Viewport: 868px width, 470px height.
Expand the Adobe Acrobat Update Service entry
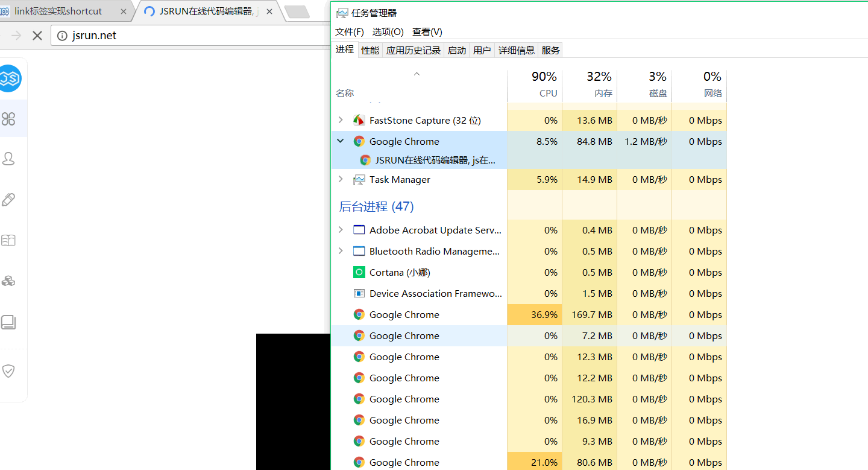point(341,230)
